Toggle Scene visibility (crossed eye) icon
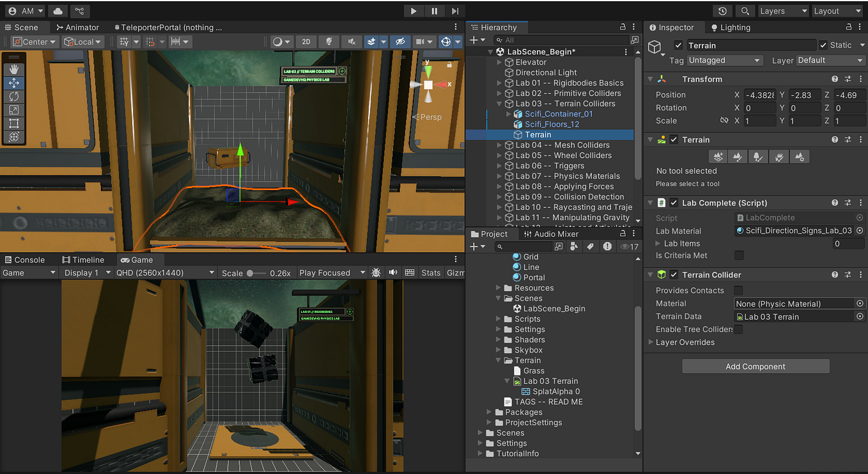 pos(399,40)
